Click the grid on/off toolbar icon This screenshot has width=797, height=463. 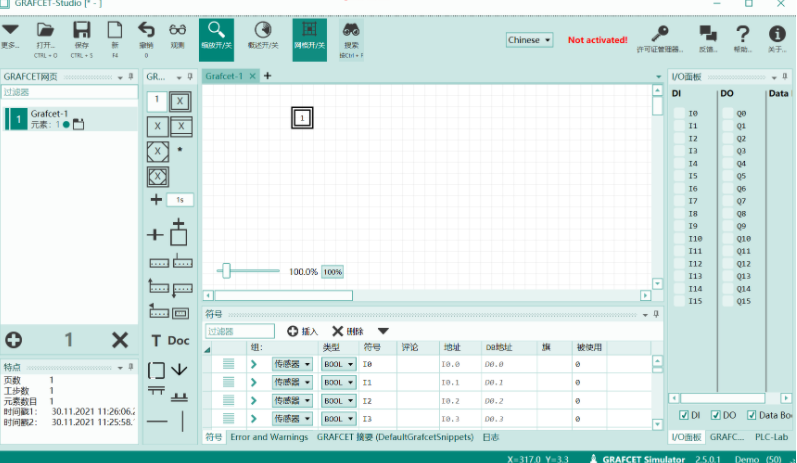[x=309, y=31]
